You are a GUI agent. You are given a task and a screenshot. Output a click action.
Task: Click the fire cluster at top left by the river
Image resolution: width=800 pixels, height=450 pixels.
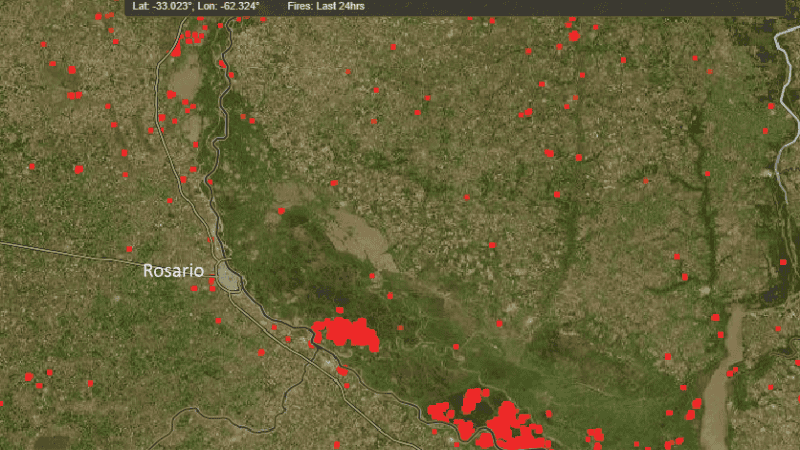pyautogui.click(x=187, y=39)
